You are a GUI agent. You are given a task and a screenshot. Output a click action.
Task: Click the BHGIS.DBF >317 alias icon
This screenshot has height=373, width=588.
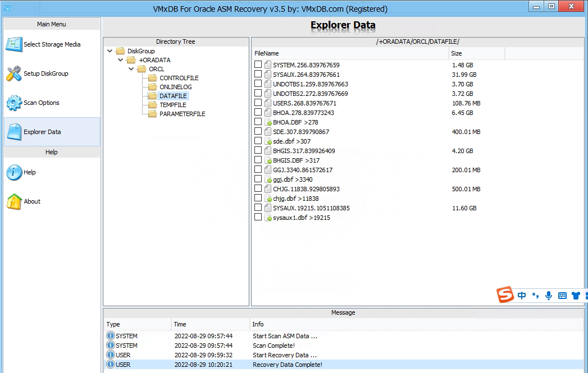pos(268,160)
